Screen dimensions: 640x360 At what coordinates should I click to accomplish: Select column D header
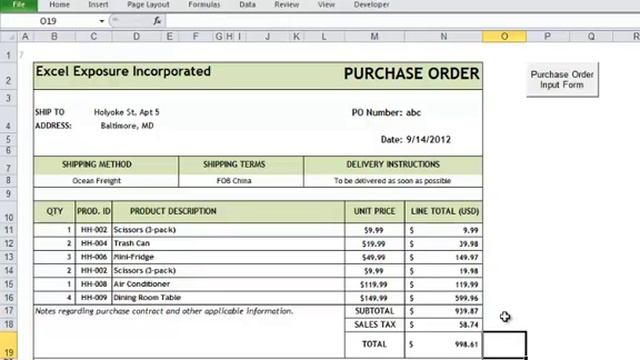[136, 37]
